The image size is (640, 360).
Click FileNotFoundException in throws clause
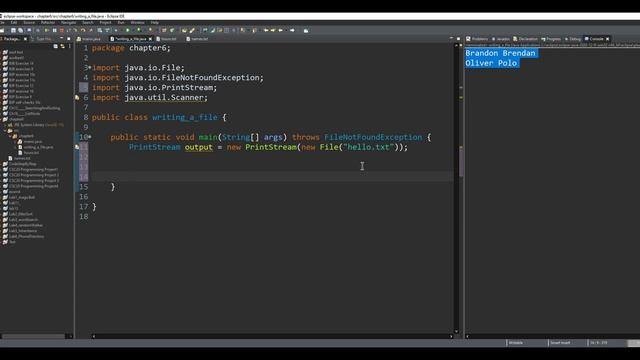pyautogui.click(x=373, y=137)
